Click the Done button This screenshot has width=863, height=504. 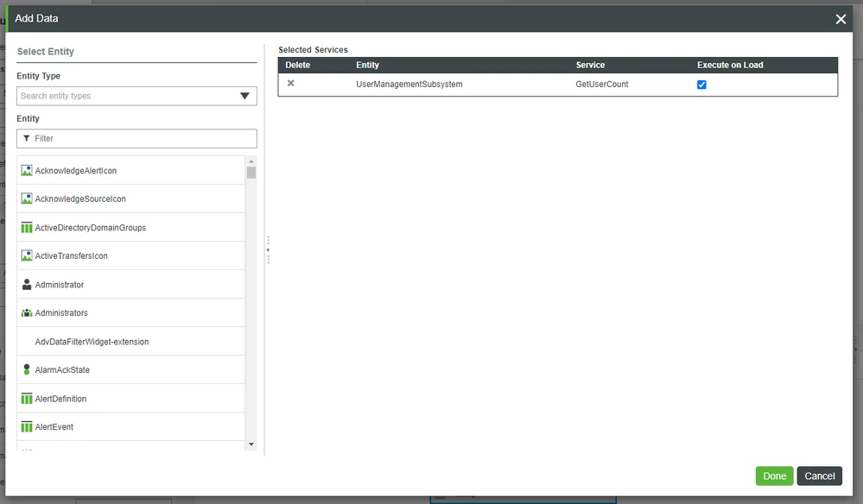click(774, 476)
